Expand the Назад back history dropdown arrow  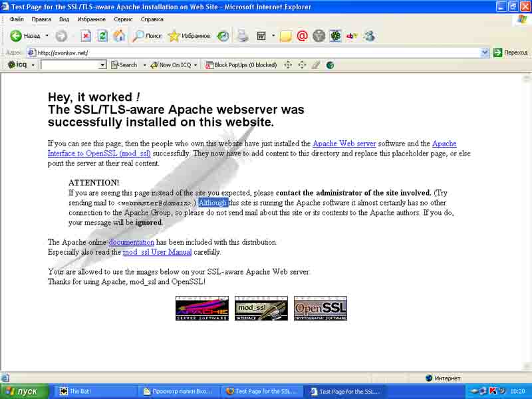tap(47, 36)
